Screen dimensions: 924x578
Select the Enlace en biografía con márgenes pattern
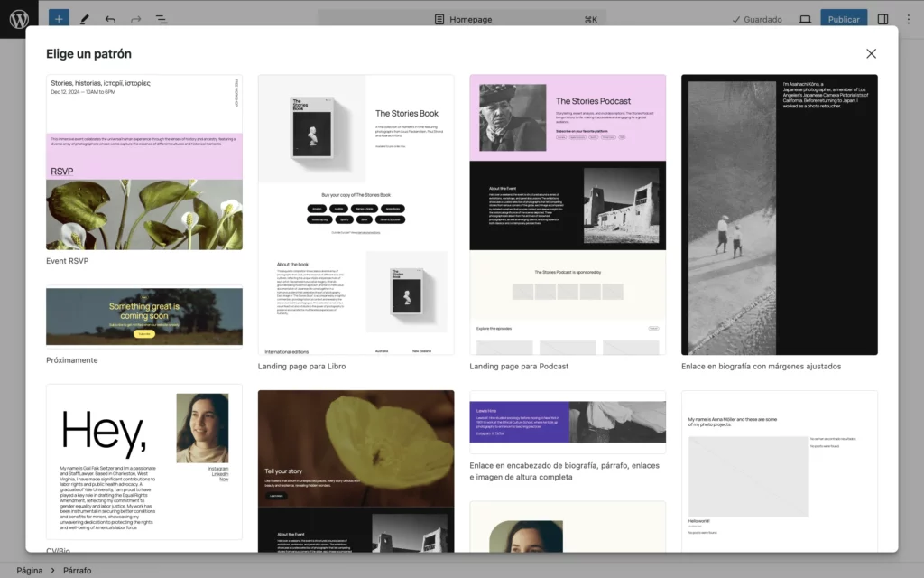pos(779,215)
